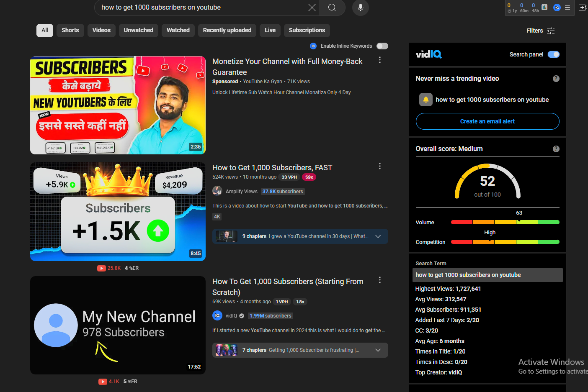Image resolution: width=588 pixels, height=392 pixels.
Task: Clear the search box with the X icon
Action: [312, 8]
